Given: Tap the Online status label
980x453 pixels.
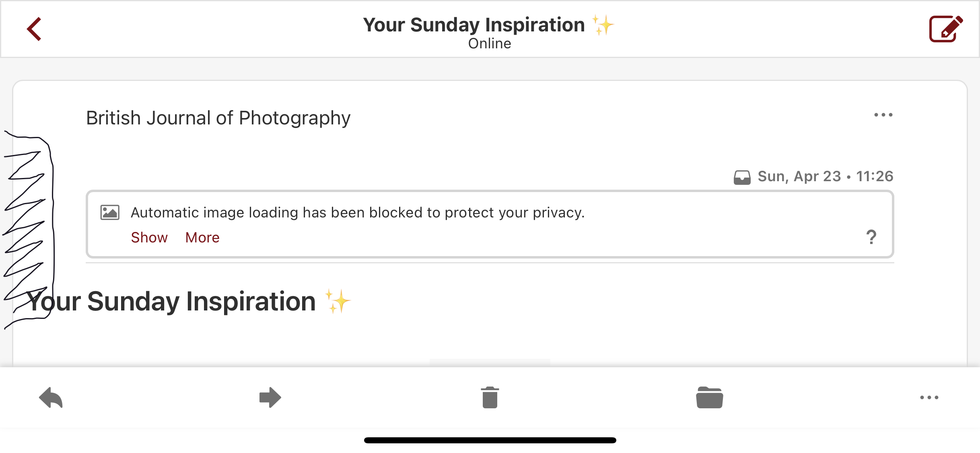Looking at the screenshot, I should (490, 43).
